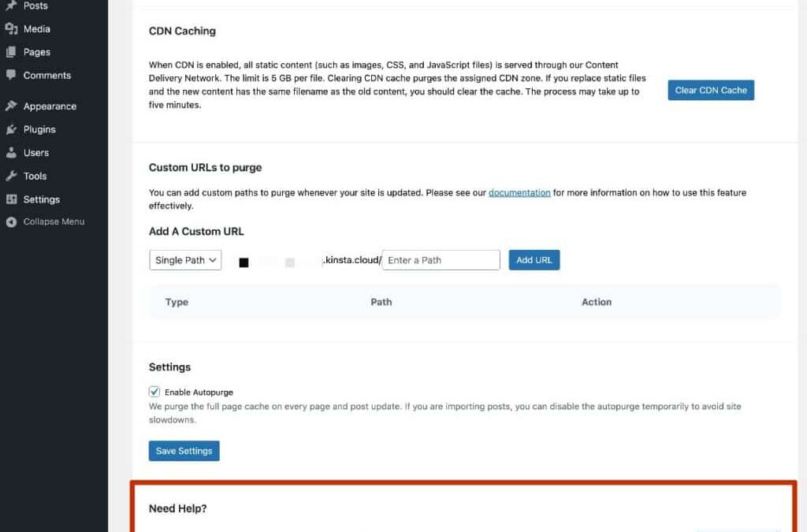
Task: Go to the Plugins screen
Action: coord(36,129)
